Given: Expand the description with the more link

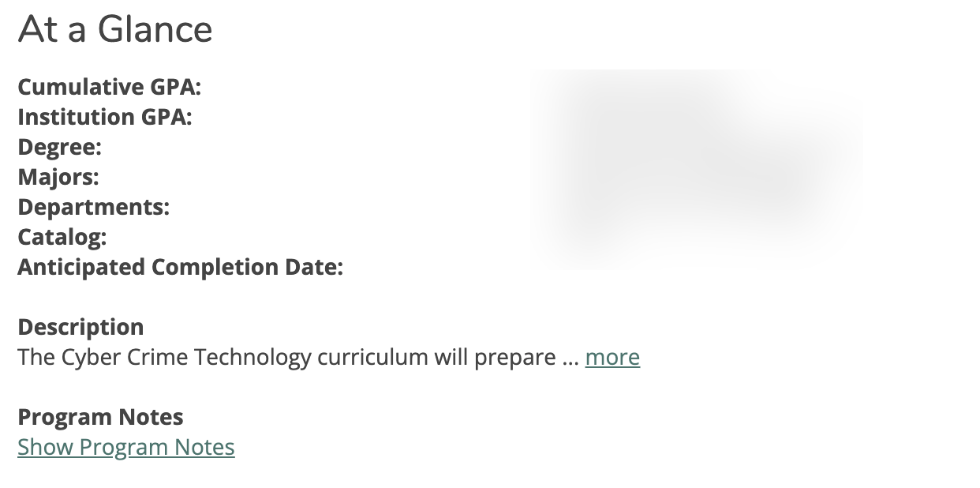Looking at the screenshot, I should tap(612, 358).
